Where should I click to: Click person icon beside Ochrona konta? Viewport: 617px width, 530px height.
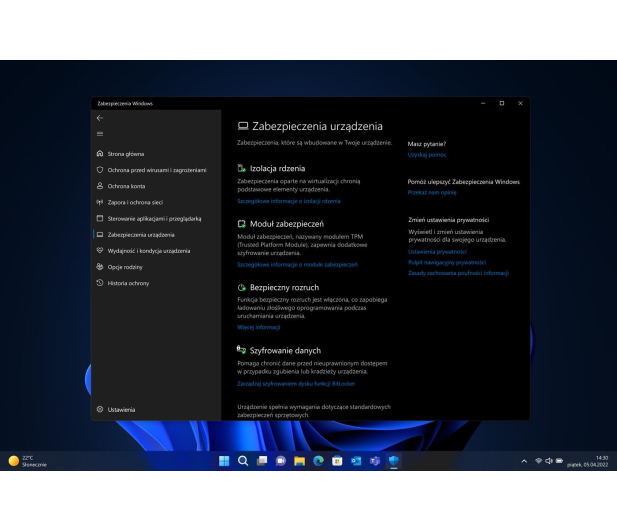tap(100, 186)
